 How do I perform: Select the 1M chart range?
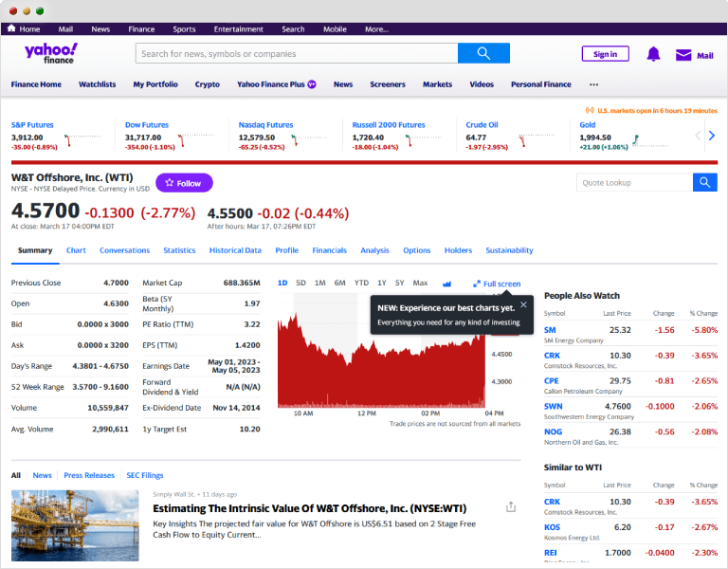tap(319, 283)
